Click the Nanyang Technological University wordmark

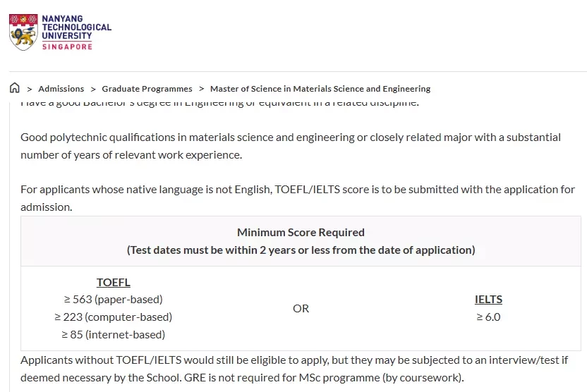click(x=76, y=27)
